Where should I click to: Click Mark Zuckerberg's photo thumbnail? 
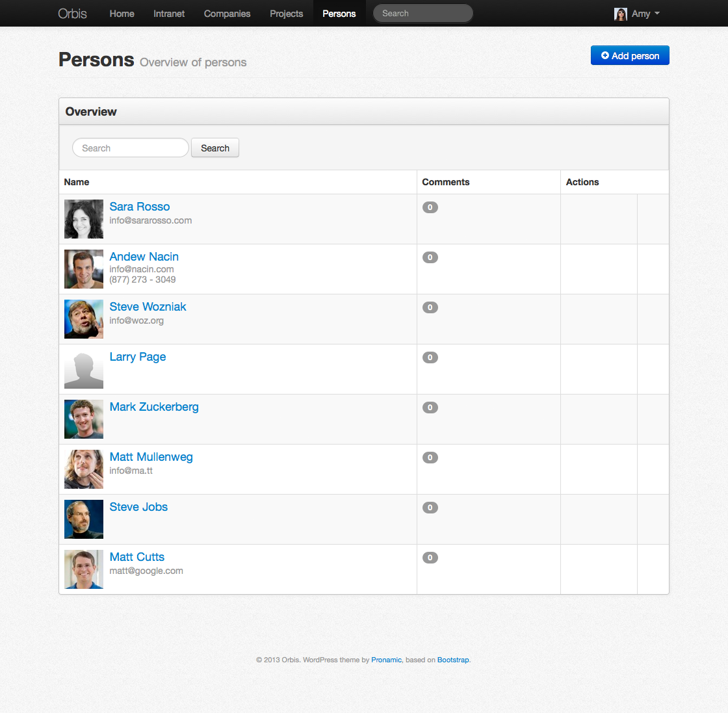pyautogui.click(x=84, y=420)
